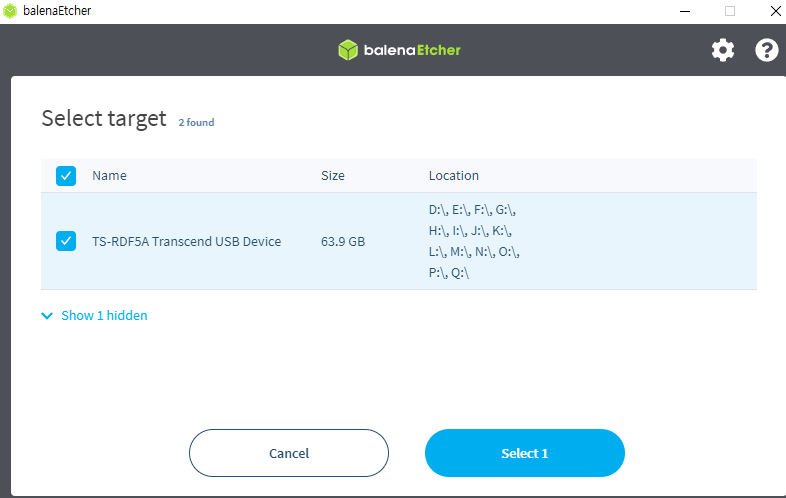Click the Size column header
Image resolution: width=786 pixels, height=498 pixels.
[x=333, y=176]
